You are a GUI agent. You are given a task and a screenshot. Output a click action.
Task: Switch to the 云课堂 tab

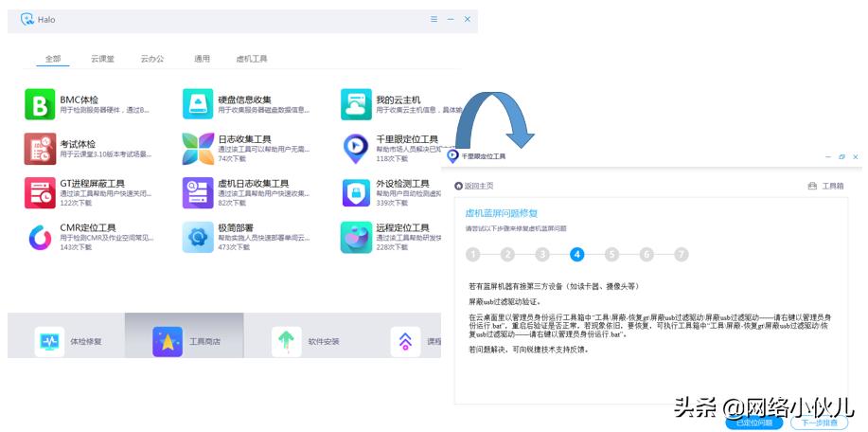(x=102, y=59)
